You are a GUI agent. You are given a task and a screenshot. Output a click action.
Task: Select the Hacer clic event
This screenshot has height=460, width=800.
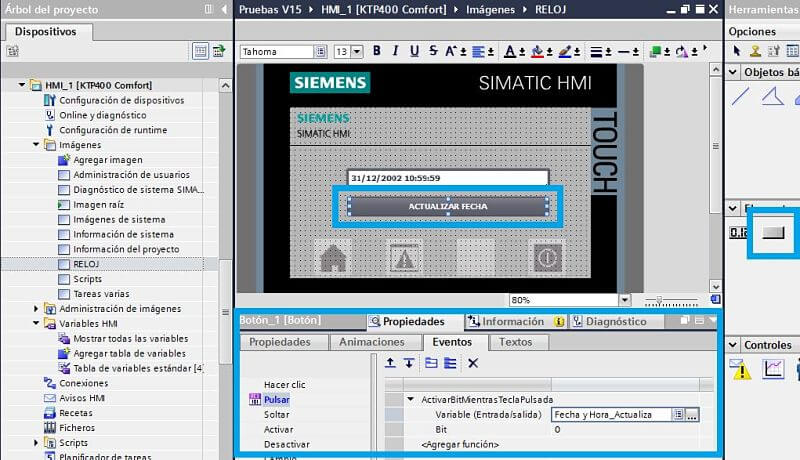point(285,384)
